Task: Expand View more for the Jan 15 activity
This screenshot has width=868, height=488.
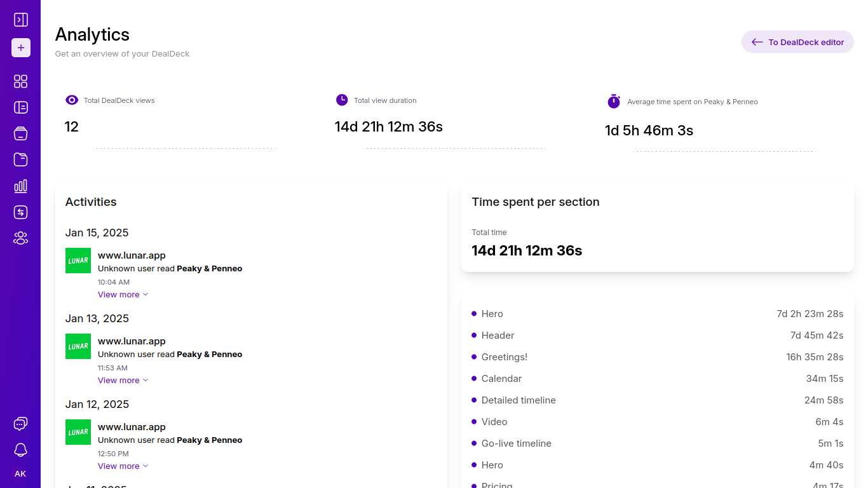Action: (x=123, y=294)
